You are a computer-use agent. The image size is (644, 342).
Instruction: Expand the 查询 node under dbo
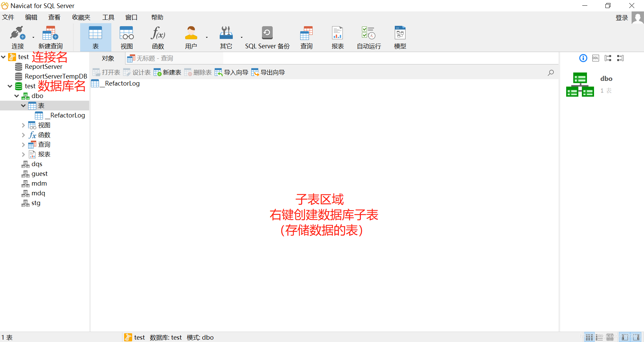[x=23, y=144]
